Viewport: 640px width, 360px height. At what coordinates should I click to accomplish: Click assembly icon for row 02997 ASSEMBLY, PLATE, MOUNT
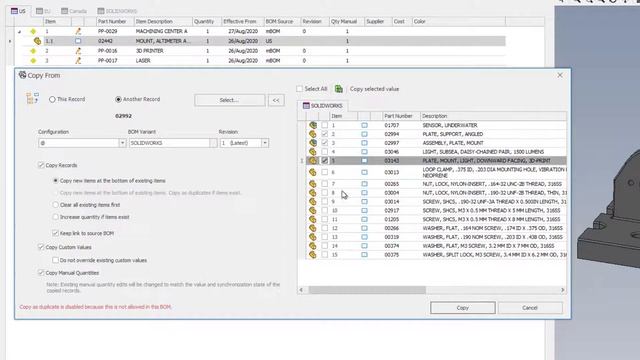tap(313, 143)
